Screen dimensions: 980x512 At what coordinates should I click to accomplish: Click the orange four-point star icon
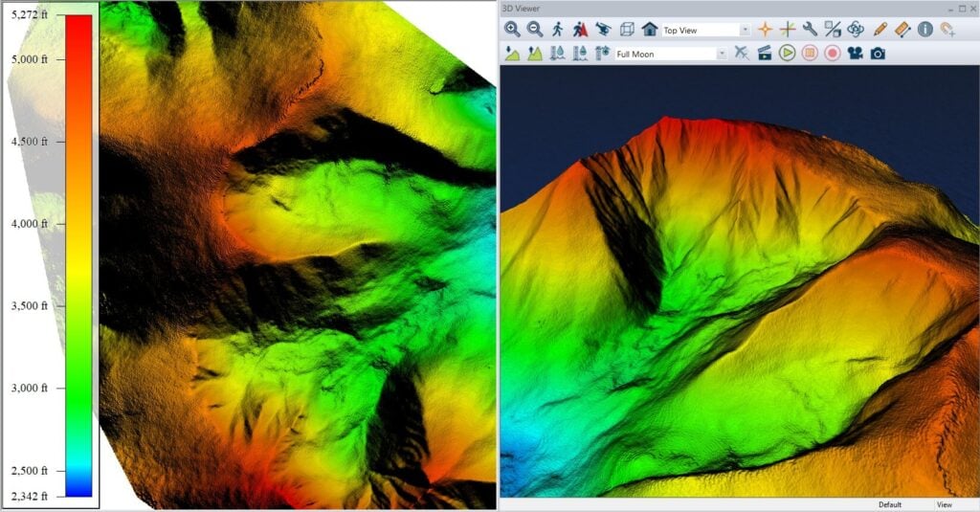tap(765, 30)
